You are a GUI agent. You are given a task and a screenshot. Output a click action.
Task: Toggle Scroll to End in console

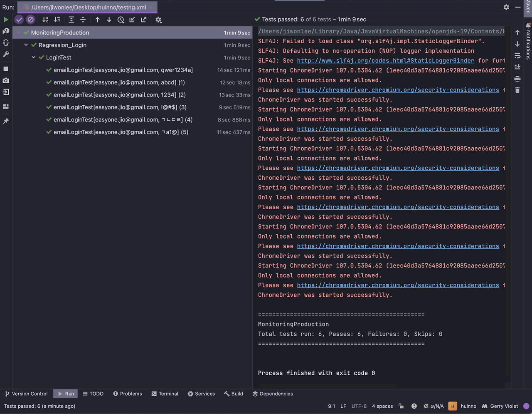coord(517,67)
